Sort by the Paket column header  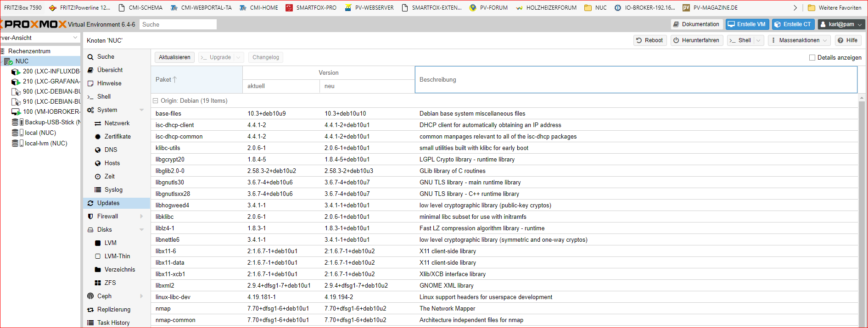pyautogui.click(x=196, y=80)
